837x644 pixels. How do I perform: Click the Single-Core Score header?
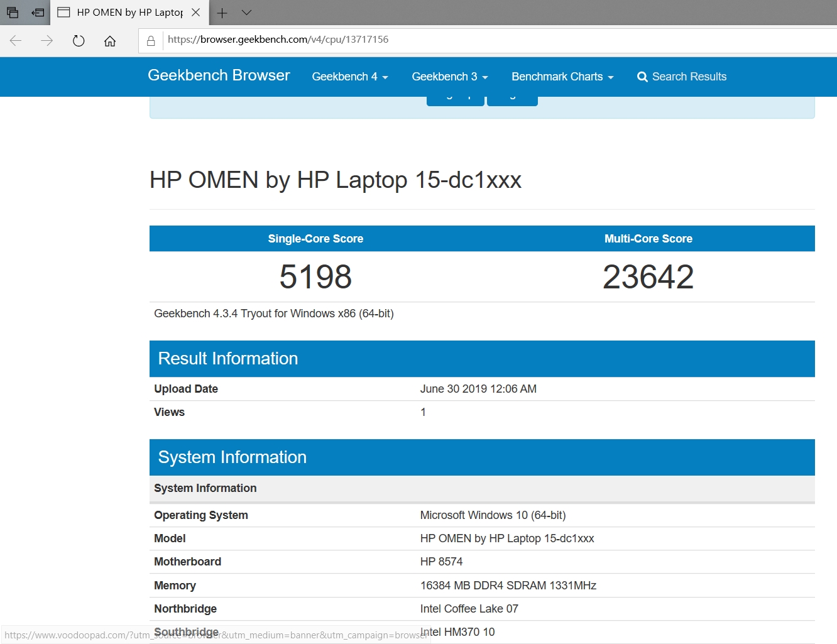[315, 239]
